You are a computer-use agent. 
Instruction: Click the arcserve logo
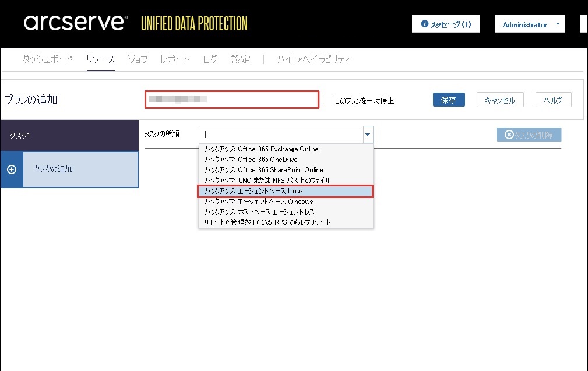76,23
